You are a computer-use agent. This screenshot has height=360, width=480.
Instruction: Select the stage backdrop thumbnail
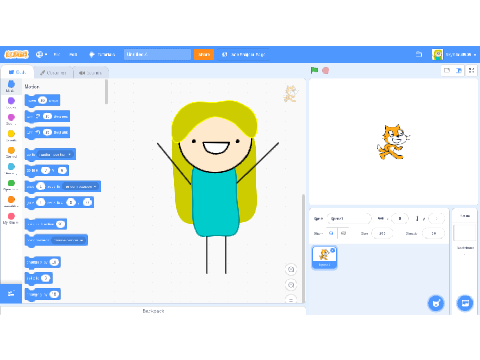(465, 232)
